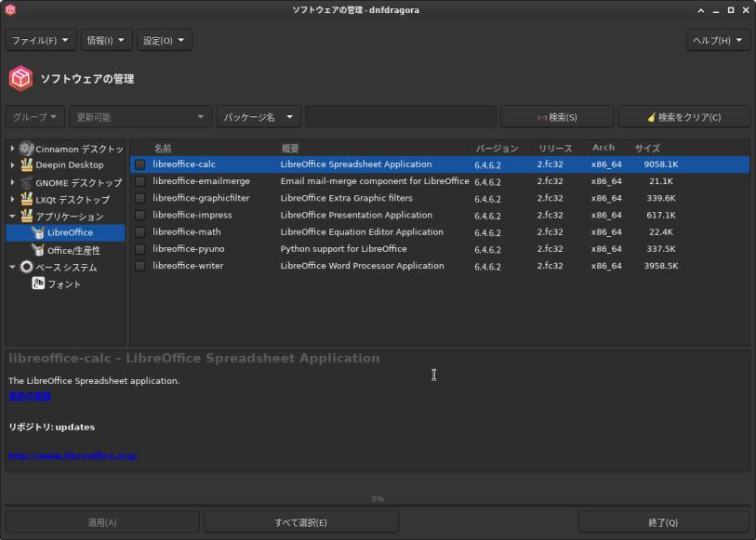Open the パッケージ名 search-type dropdown

[x=259, y=117]
